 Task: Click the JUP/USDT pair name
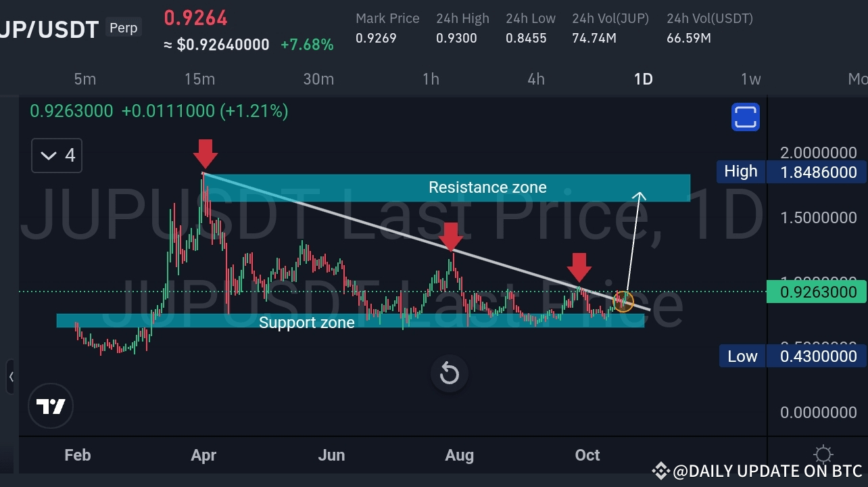point(49,29)
